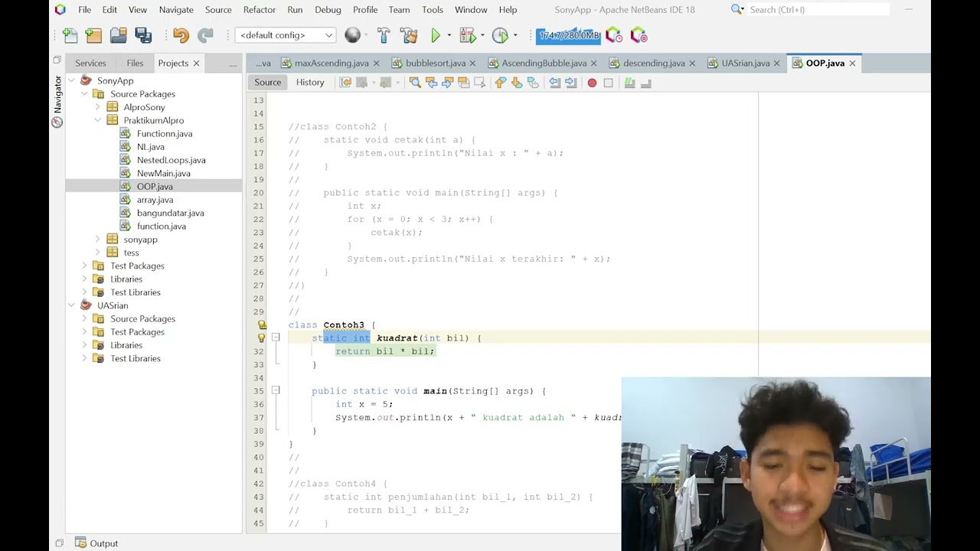This screenshot has height=551, width=980.
Task: Start macro recording with the red circle
Action: click(592, 83)
